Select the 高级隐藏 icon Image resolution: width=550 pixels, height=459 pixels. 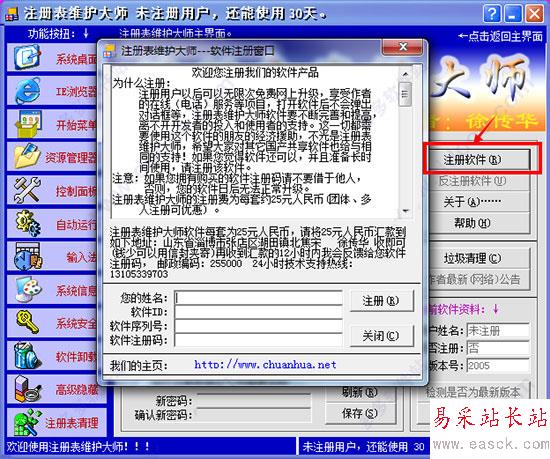(28, 389)
